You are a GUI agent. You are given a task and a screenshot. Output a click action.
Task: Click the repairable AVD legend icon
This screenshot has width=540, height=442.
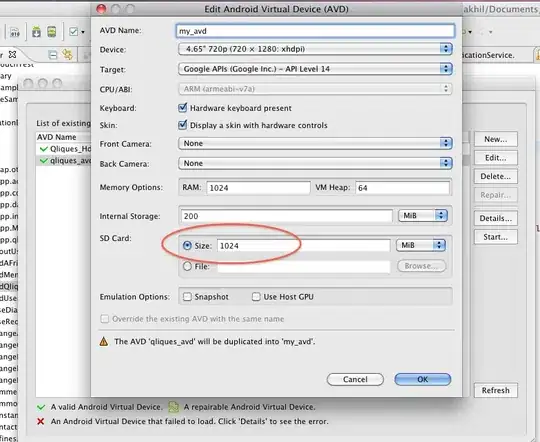pyautogui.click(x=174, y=407)
